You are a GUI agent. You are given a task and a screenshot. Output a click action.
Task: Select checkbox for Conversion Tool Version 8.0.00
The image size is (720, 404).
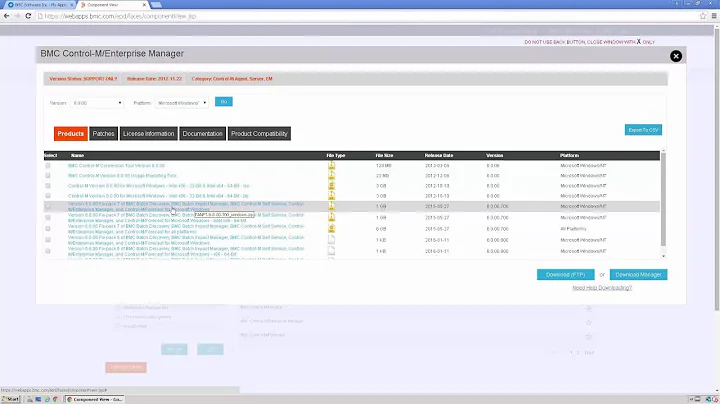48,165
